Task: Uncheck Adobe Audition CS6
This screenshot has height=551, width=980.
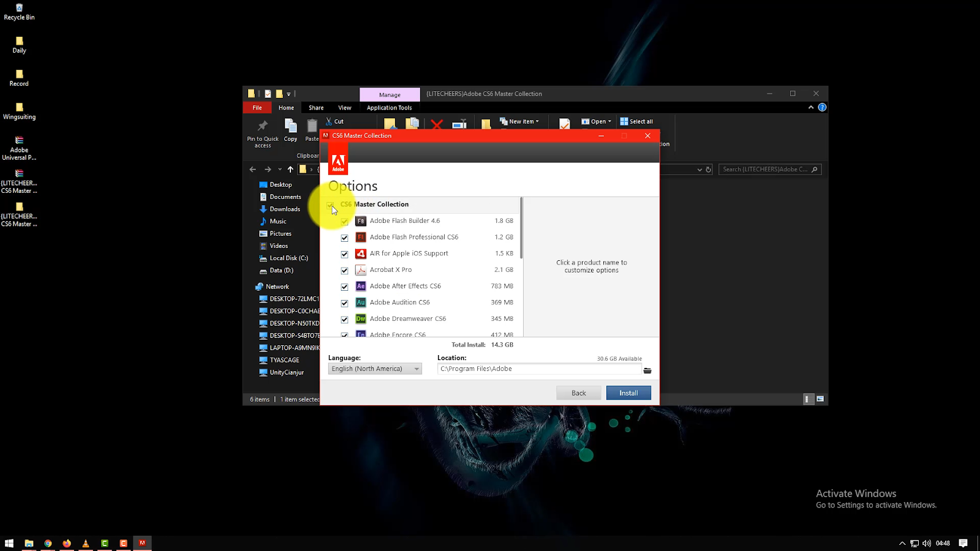Action: 344,303
